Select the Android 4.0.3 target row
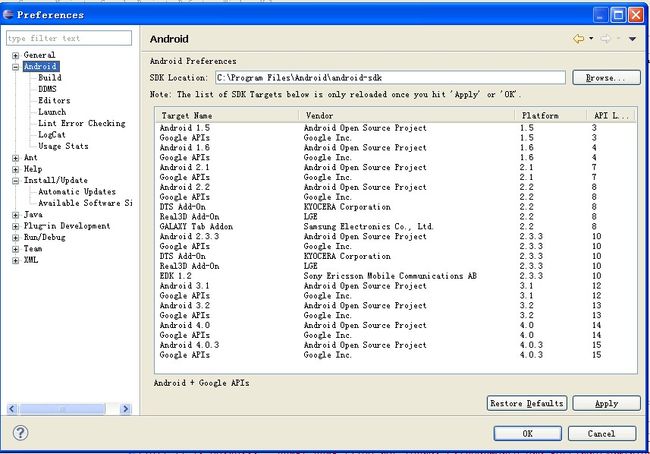This screenshot has height=454, width=650. point(396,345)
